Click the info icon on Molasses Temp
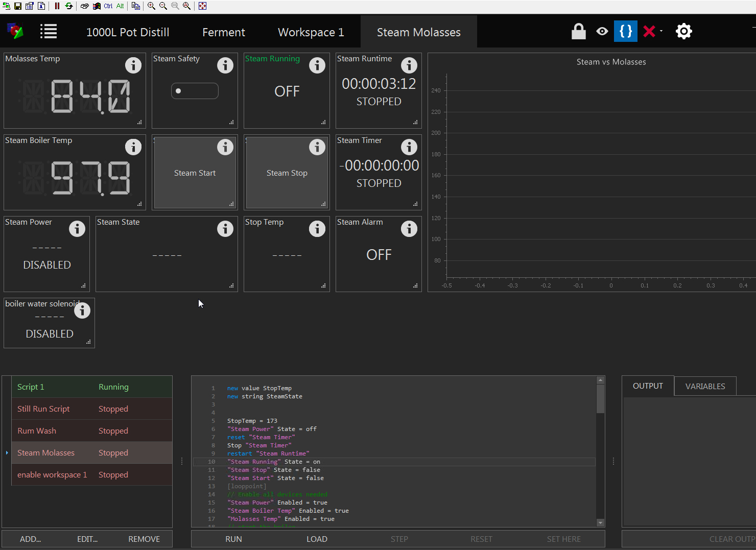Screen dimensions: 756x550 (x=133, y=65)
